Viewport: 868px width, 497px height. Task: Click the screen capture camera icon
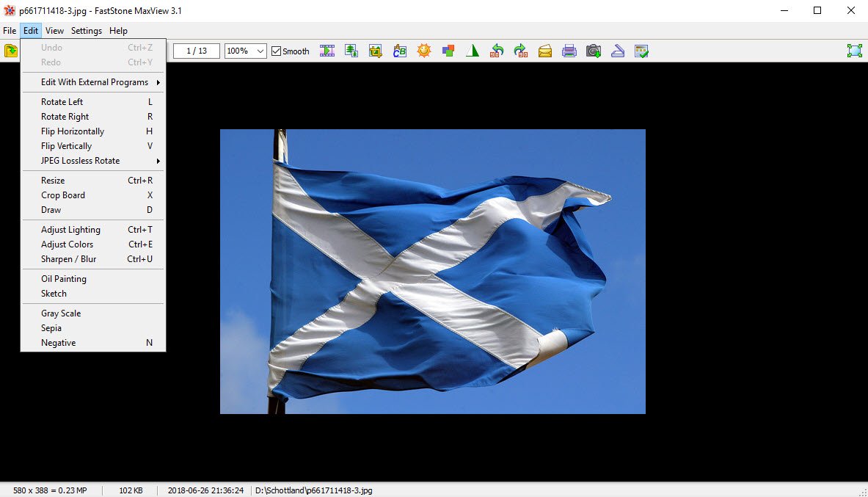coord(594,51)
